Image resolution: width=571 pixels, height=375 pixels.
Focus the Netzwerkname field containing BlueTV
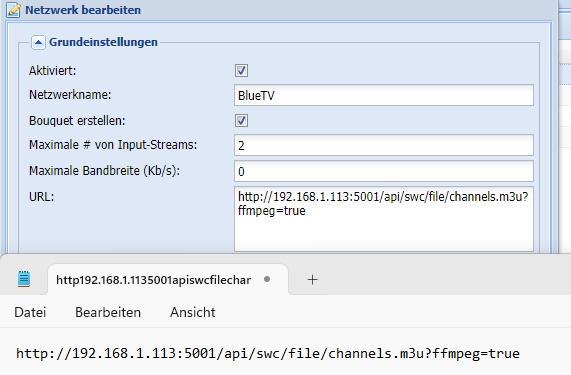(x=384, y=95)
